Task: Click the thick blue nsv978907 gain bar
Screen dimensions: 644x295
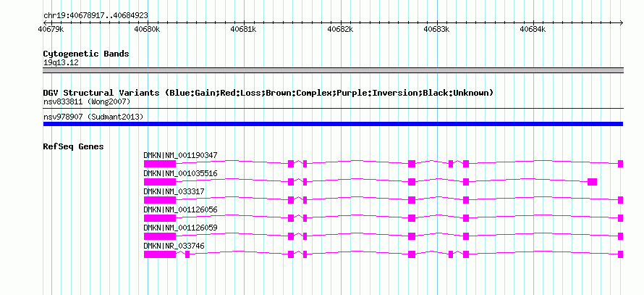Action: point(333,124)
